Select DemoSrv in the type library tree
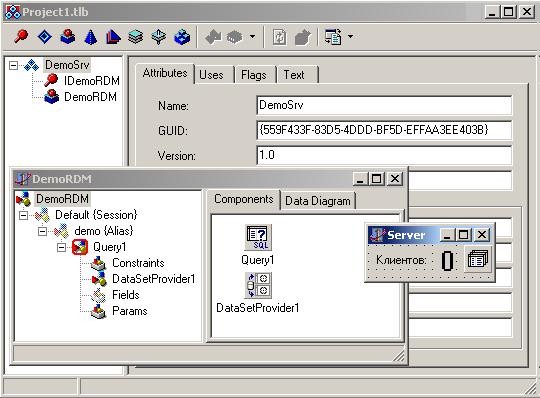 pyautogui.click(x=68, y=65)
